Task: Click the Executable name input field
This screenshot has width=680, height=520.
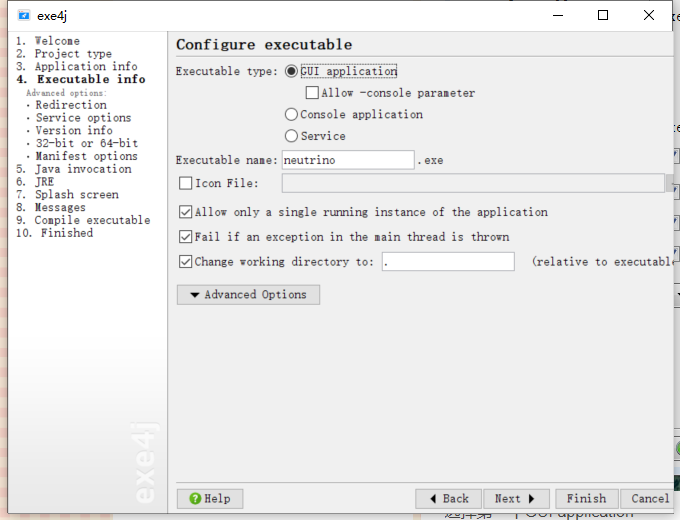Action: click(347, 160)
